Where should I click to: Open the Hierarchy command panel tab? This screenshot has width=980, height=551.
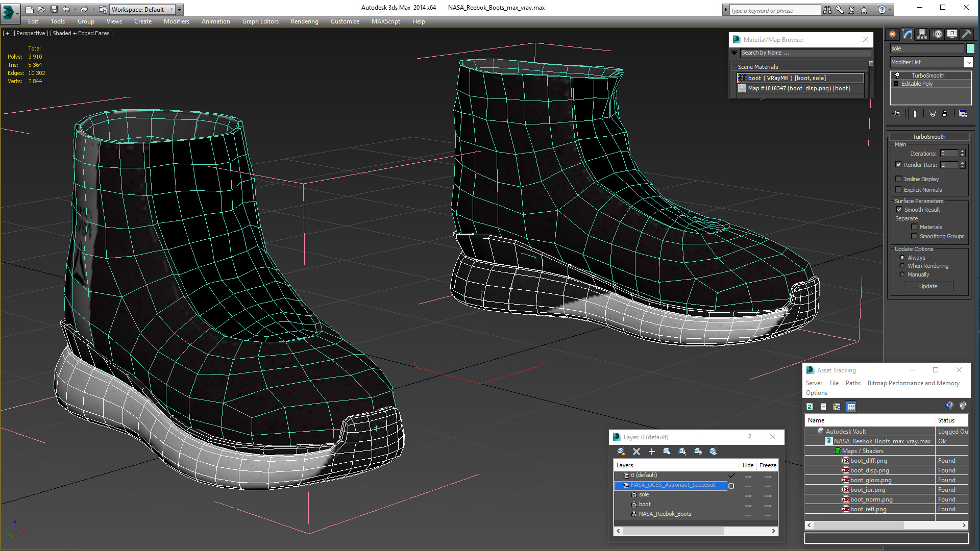point(922,34)
